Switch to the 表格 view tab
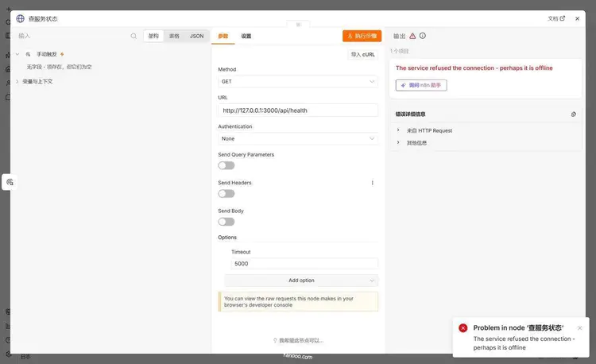596x364 pixels. [174, 36]
